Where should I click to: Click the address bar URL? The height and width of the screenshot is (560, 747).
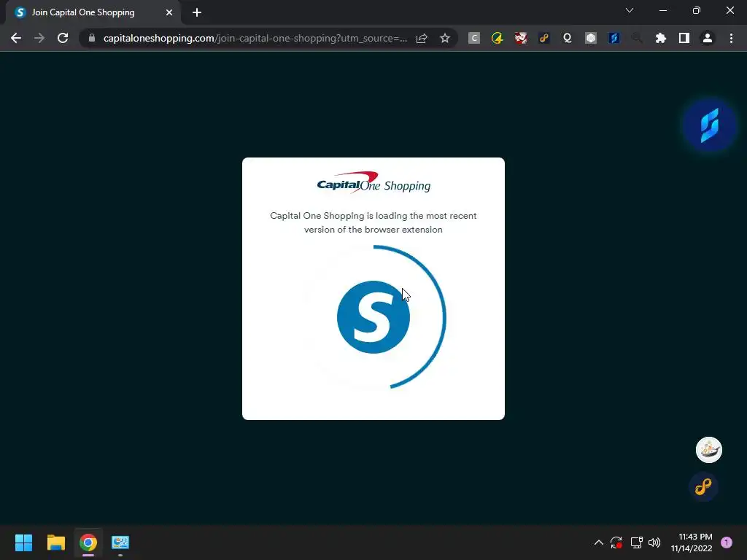pos(255,38)
